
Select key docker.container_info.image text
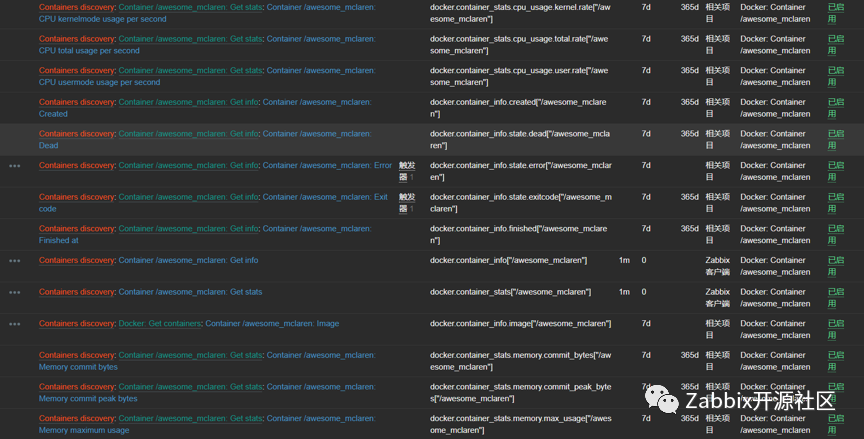(x=521, y=324)
